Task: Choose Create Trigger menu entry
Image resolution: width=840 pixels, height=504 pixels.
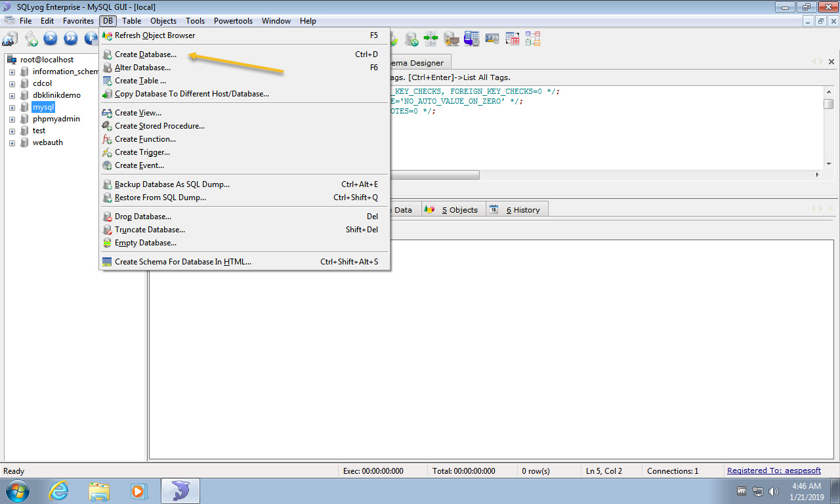Action: point(245,152)
